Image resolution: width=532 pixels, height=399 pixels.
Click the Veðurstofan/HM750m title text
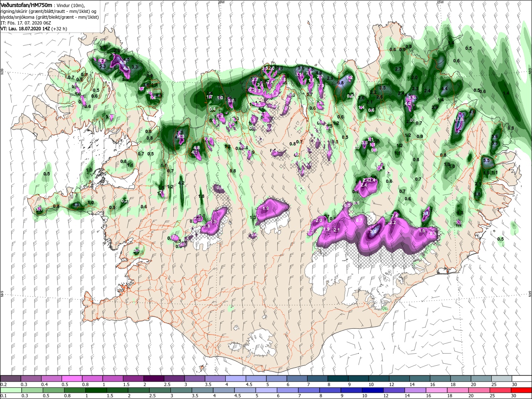point(27,5)
